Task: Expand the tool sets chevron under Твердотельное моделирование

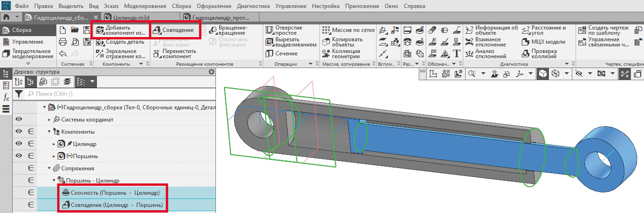Action: pyautogui.click(x=28, y=64)
